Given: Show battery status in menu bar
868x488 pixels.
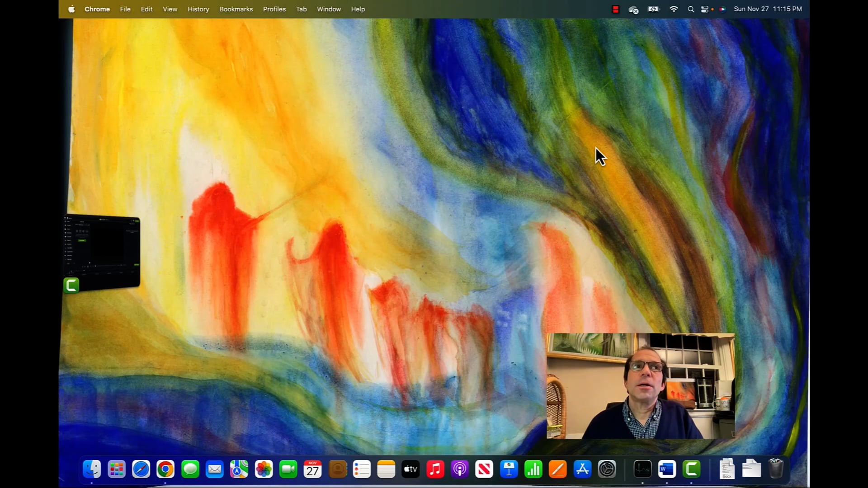Looking at the screenshot, I should 654,9.
